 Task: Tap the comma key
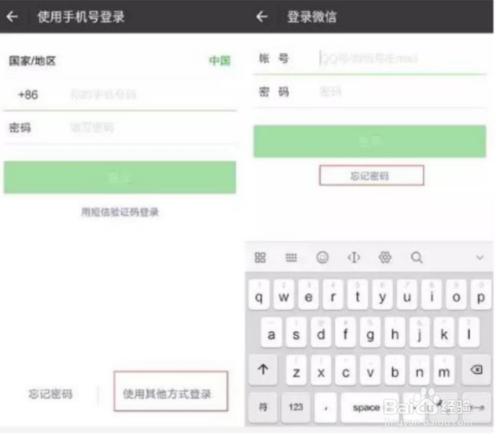pos(326,407)
